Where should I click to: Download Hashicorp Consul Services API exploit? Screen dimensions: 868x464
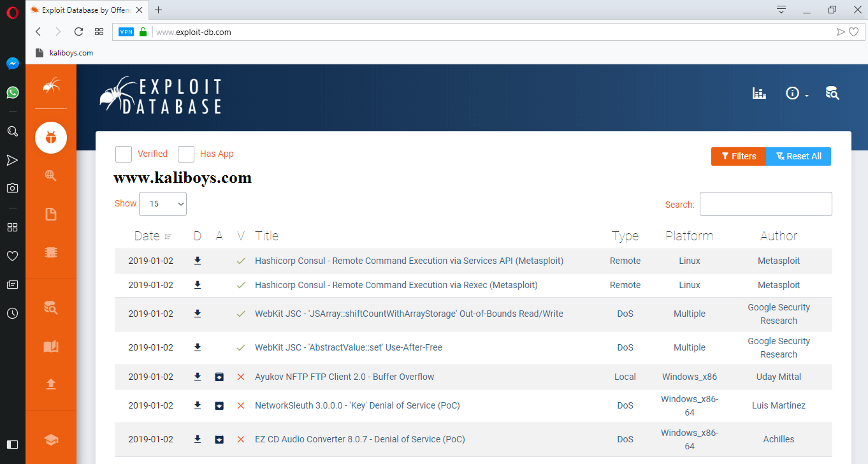(198, 261)
